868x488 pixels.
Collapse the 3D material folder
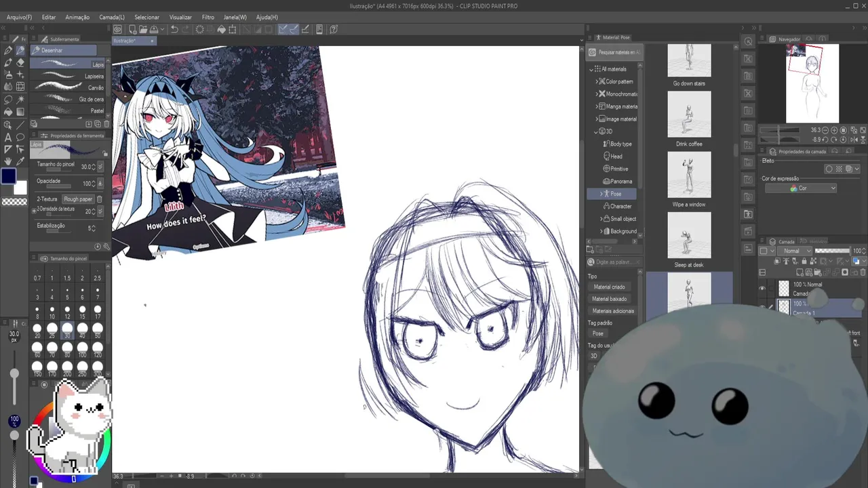click(x=597, y=131)
